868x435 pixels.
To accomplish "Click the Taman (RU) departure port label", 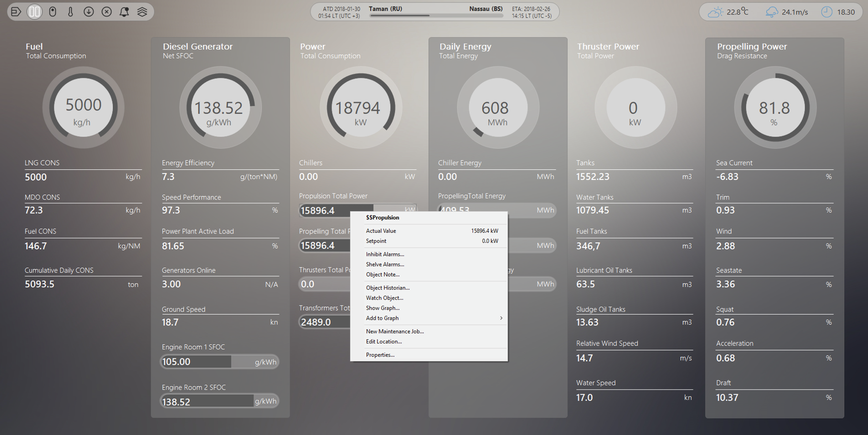I will tap(385, 9).
